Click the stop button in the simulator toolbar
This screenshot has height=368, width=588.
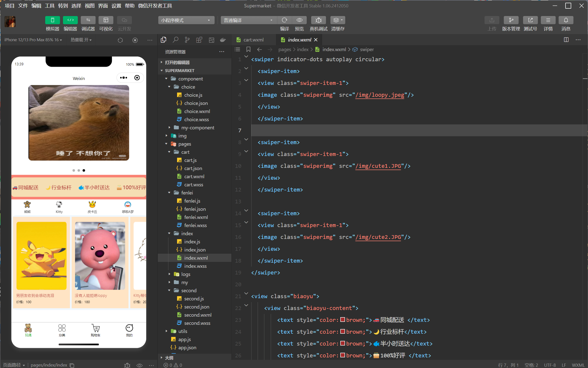click(135, 40)
